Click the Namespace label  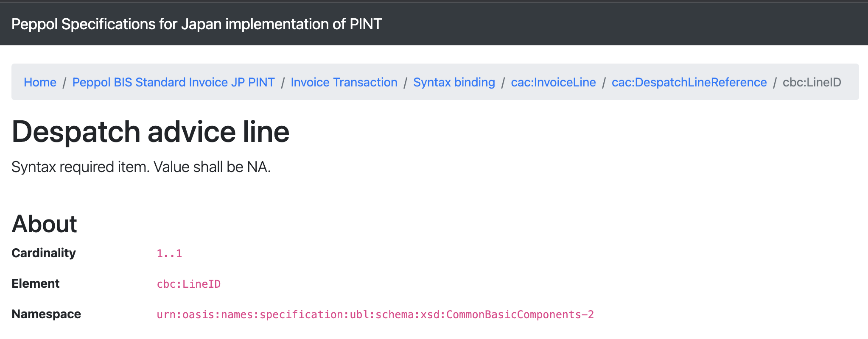coord(46,314)
